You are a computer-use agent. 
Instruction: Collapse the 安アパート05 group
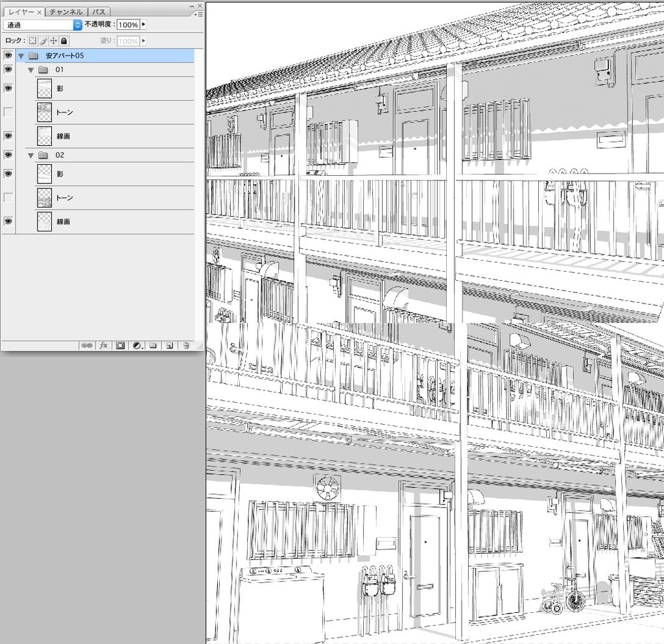pos(21,56)
